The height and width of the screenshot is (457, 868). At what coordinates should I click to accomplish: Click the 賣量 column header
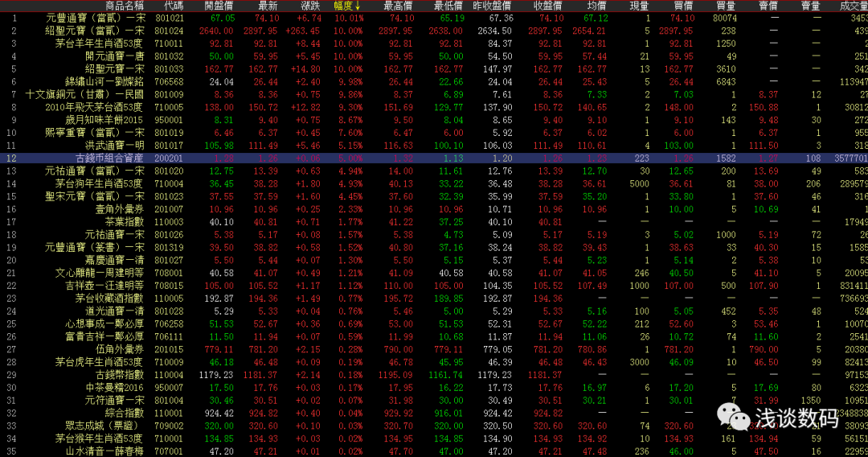(810, 6)
